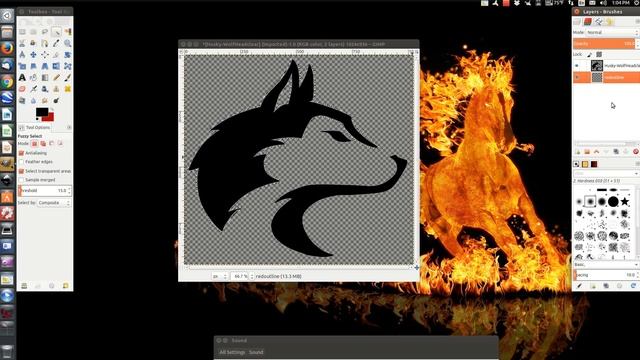This screenshot has width=640, height=360.
Task: Select the Free Select lasso tool
Action: [x=45, y=32]
